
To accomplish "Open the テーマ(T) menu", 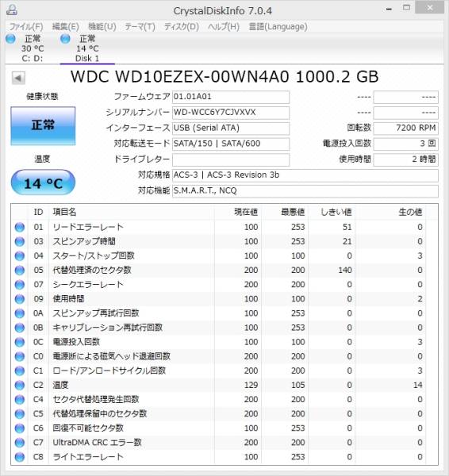I will tap(140, 27).
